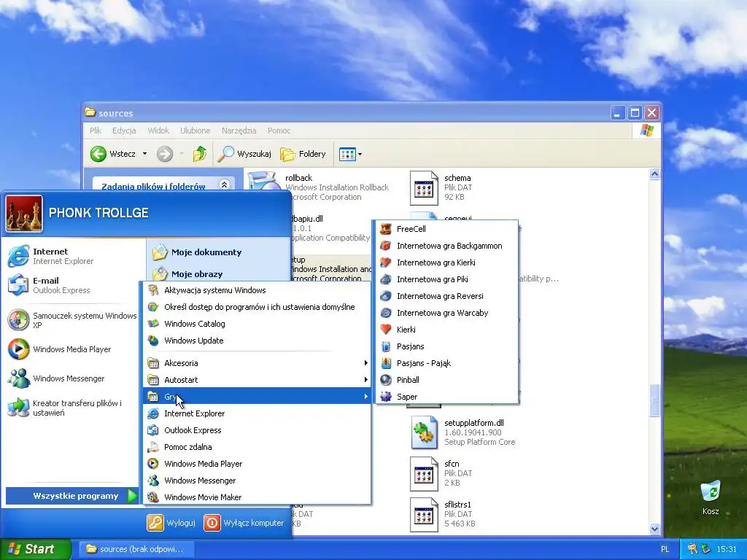Open Samouczek systemu Windows XP
The height and width of the screenshot is (560, 747).
click(x=72, y=320)
